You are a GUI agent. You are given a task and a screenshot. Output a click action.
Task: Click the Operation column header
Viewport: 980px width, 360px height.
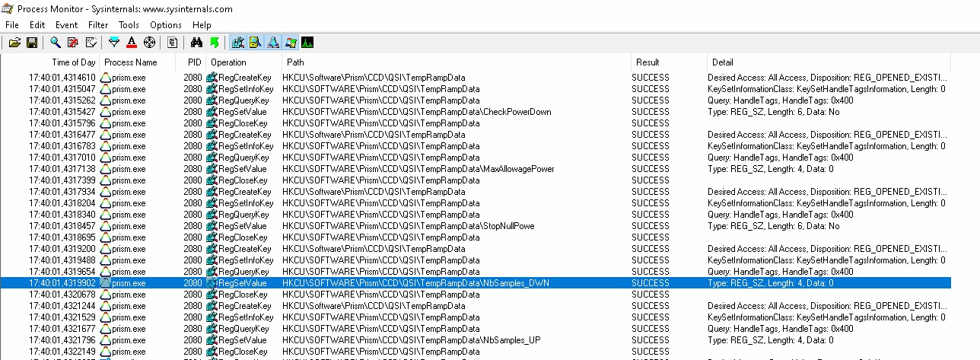(x=228, y=62)
